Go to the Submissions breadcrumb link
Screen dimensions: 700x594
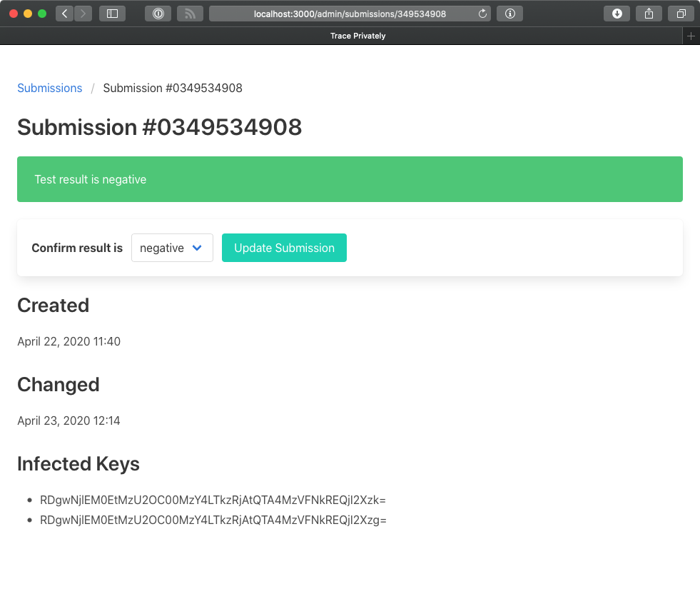(x=50, y=88)
